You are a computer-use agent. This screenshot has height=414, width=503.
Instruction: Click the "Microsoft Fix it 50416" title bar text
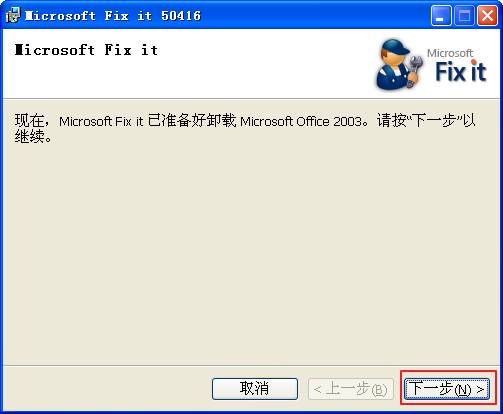point(113,16)
